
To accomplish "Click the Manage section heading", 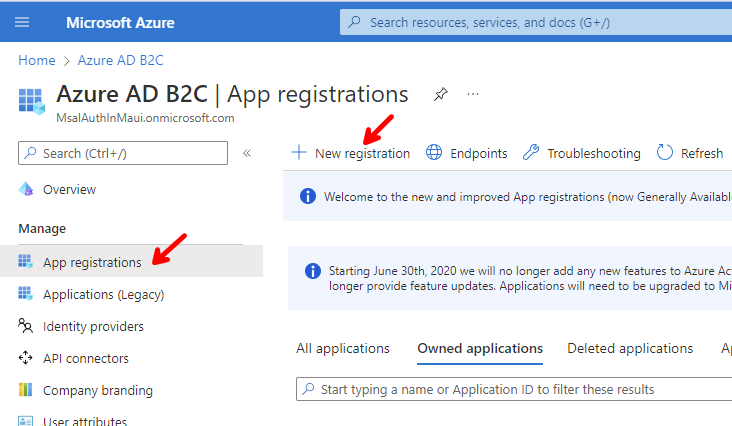I will 42,229.
